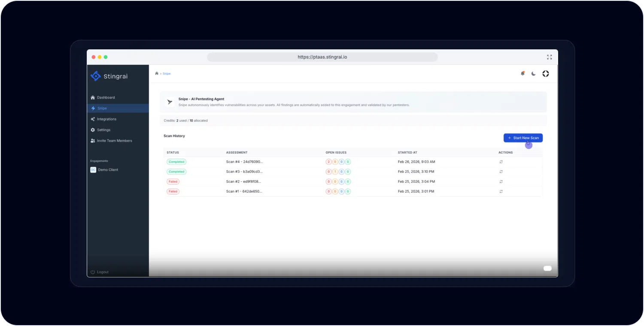Open the notifications bell icon
Viewport: 644px width, 326px height.
point(522,74)
